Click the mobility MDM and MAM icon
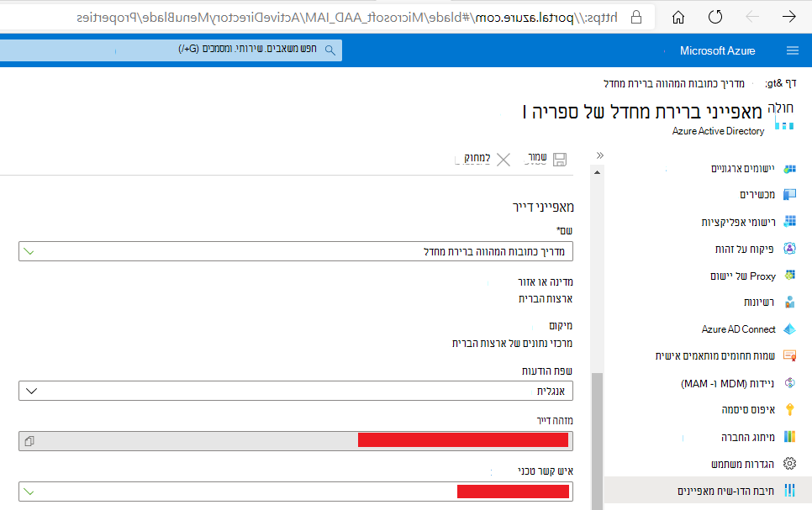Viewport: 812px width, 510px height. point(790,382)
